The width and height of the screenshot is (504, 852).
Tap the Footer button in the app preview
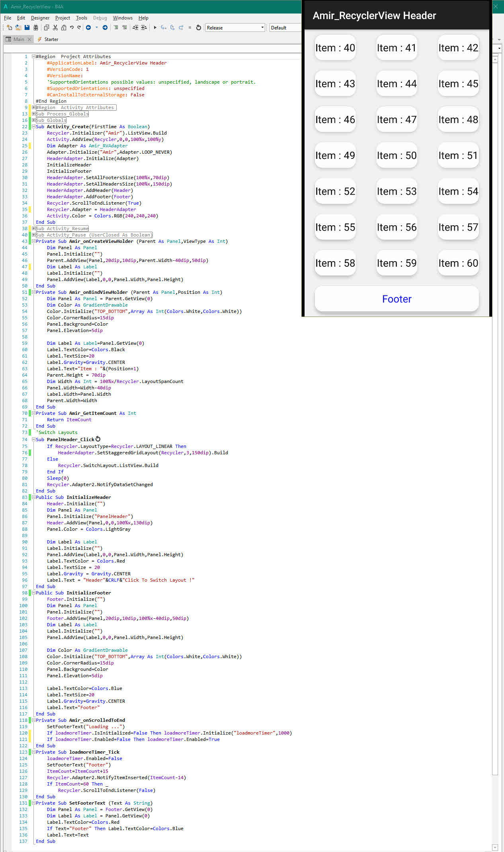pyautogui.click(x=397, y=299)
